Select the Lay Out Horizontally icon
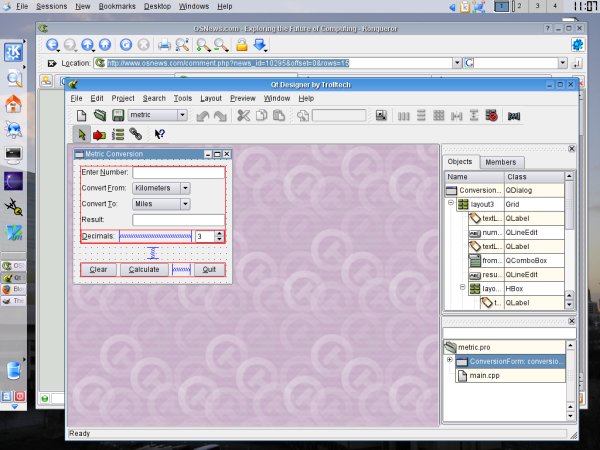Viewport: 600px width, 450px height. click(403, 116)
